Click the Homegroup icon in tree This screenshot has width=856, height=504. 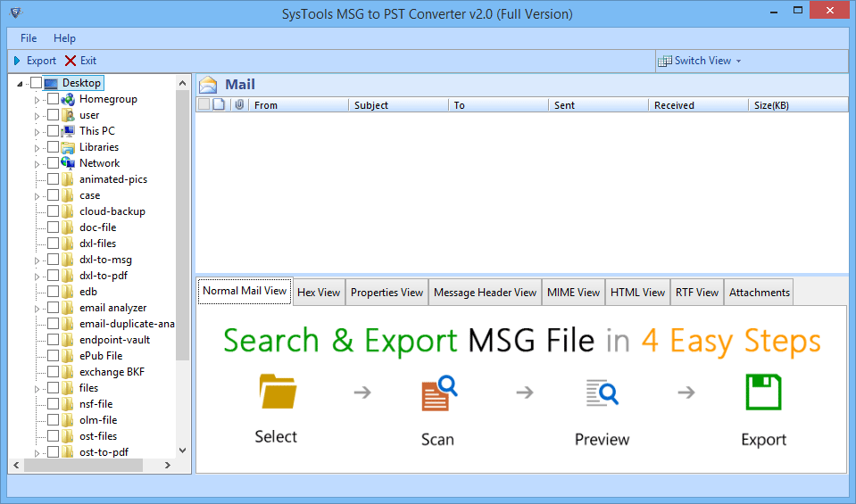[x=68, y=99]
